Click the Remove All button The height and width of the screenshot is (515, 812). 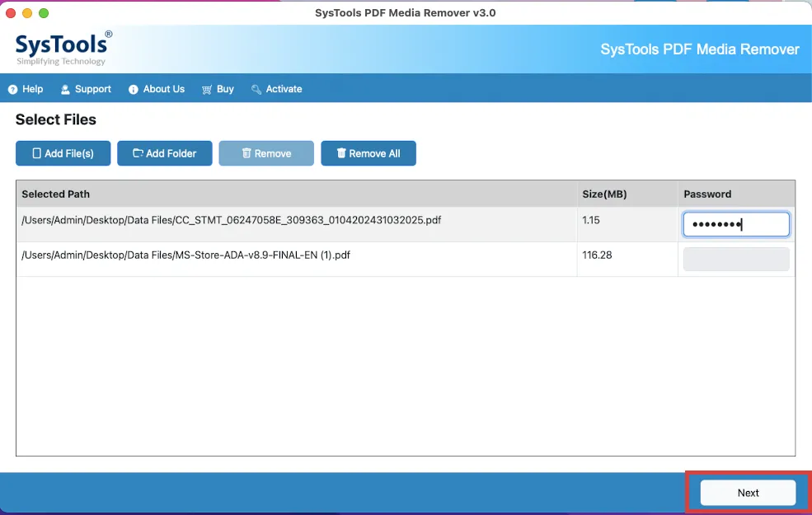pos(368,153)
